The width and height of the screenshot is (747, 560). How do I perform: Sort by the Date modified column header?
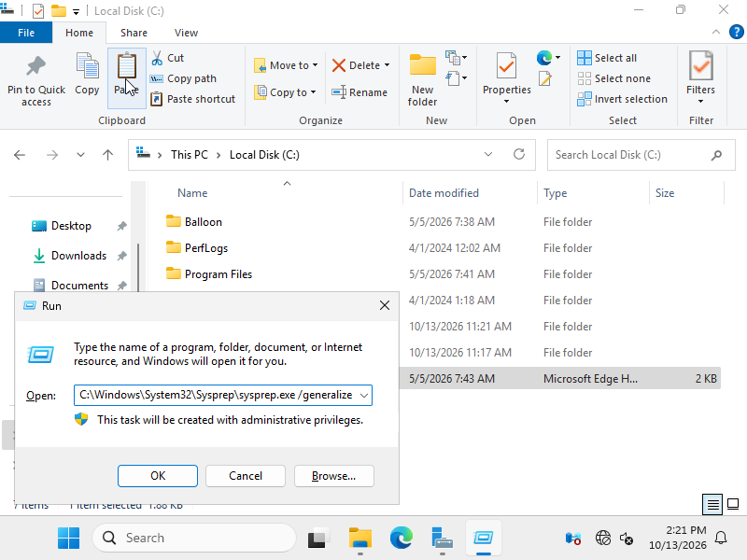click(x=444, y=193)
